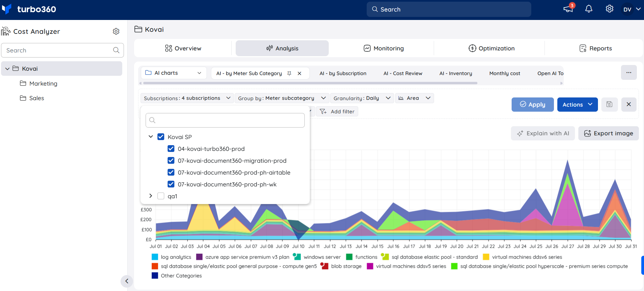Check the qa1 subscription group
The image size is (644, 291).
[x=161, y=196]
